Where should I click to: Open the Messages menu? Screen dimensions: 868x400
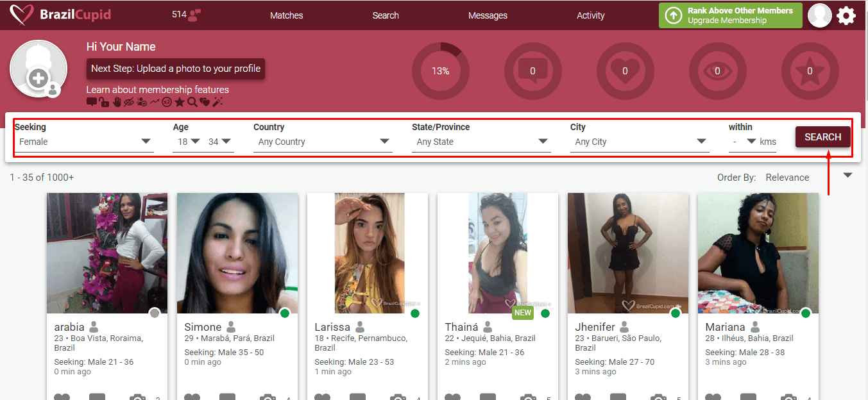tap(488, 15)
